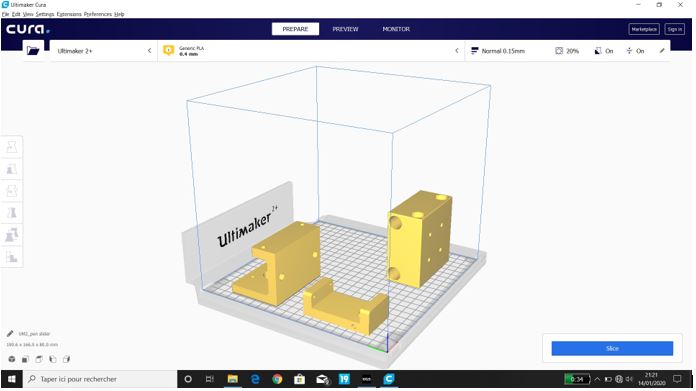
Task: Click the 20% infill setting
Action: (x=567, y=51)
